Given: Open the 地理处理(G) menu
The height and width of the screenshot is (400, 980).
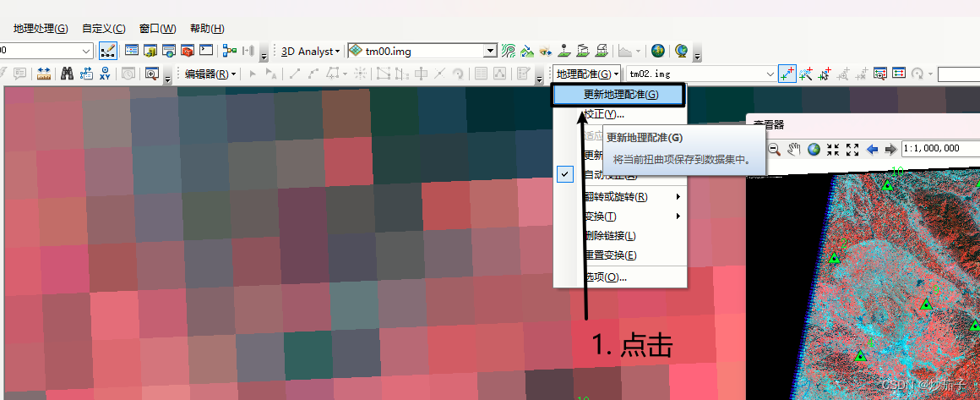Looking at the screenshot, I should pyautogui.click(x=41, y=28).
